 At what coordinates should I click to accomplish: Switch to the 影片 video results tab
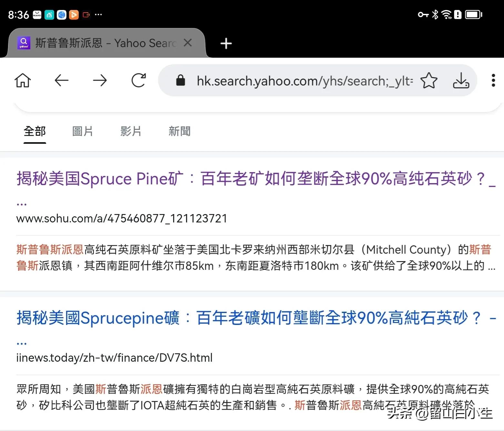(x=131, y=131)
